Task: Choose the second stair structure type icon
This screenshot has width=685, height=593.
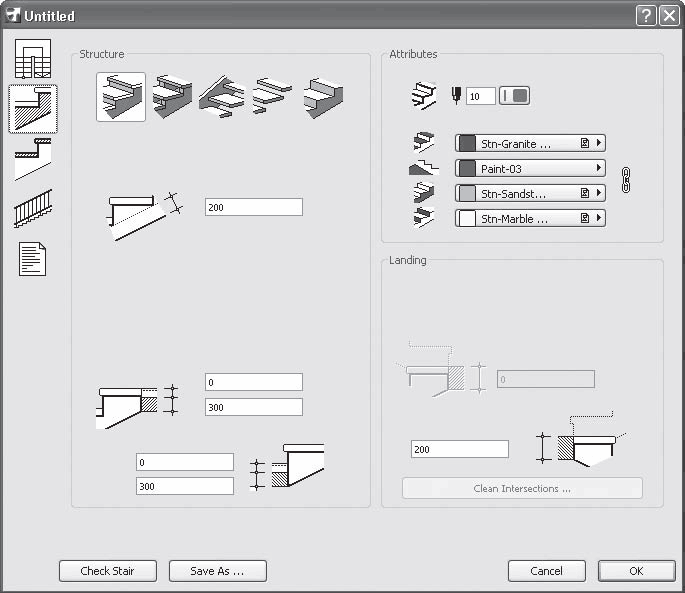Action: coord(172,97)
